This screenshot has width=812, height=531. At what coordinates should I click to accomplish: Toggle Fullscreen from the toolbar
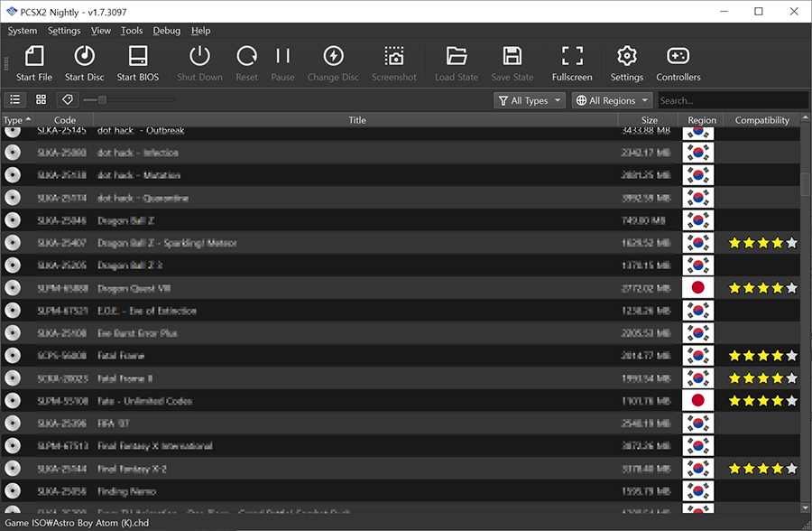coord(572,63)
